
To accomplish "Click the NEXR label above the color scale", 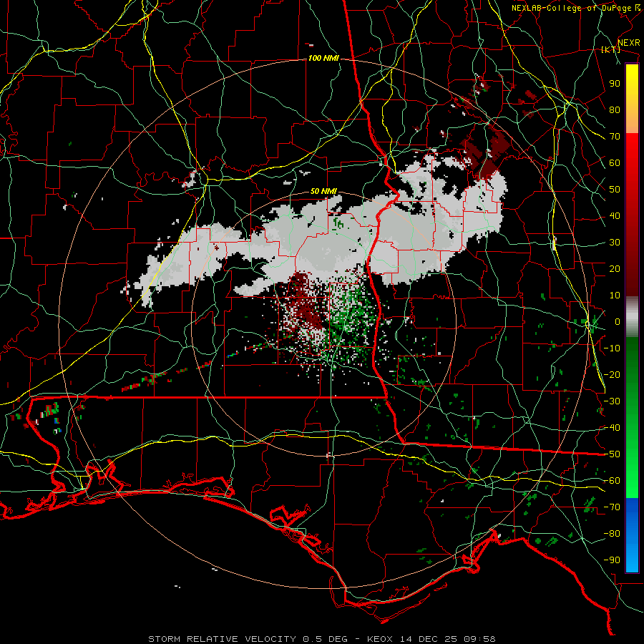I will pos(629,43).
